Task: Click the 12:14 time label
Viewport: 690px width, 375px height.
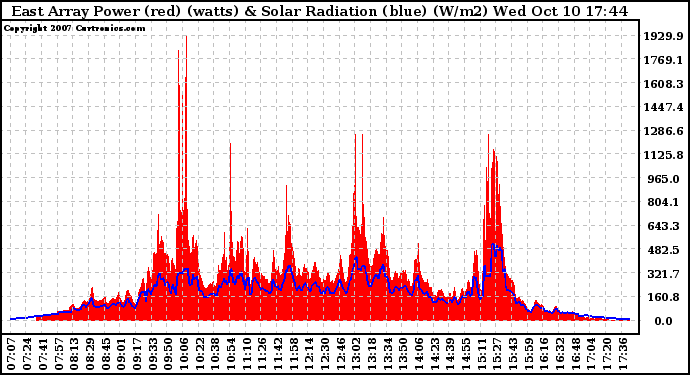Action: click(x=310, y=354)
